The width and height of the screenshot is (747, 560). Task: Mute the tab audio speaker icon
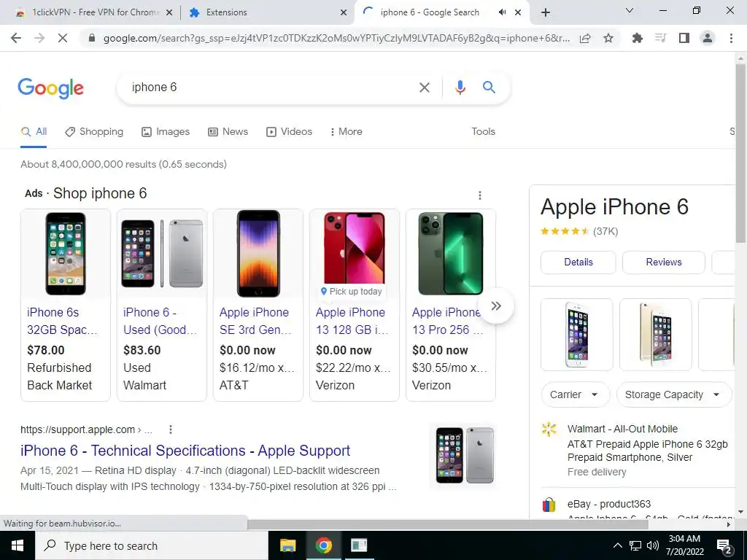[x=502, y=12]
